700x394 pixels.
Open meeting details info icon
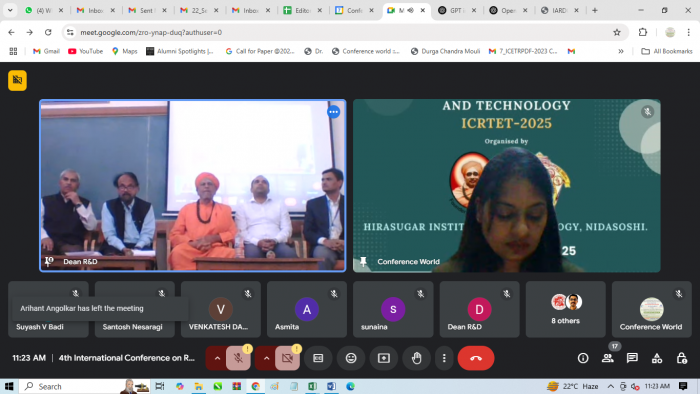click(x=583, y=358)
